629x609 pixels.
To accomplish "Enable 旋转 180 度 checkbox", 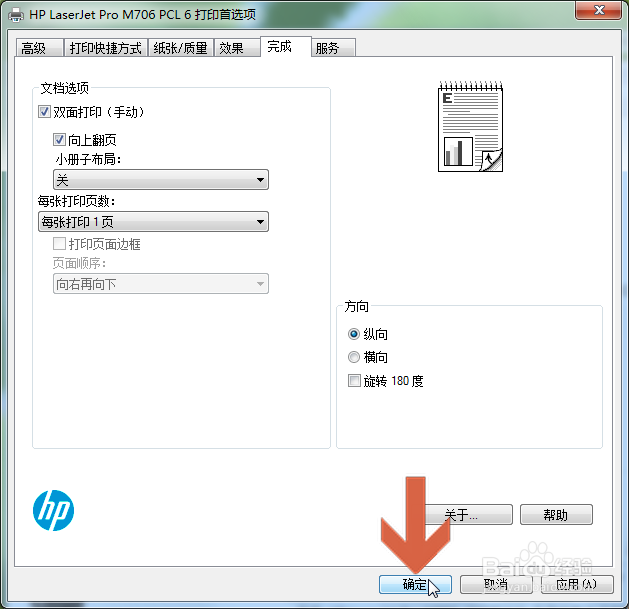I will [354, 380].
